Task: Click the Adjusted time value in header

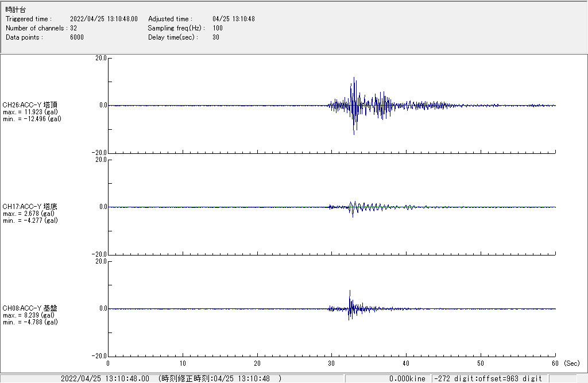Action: coord(233,19)
